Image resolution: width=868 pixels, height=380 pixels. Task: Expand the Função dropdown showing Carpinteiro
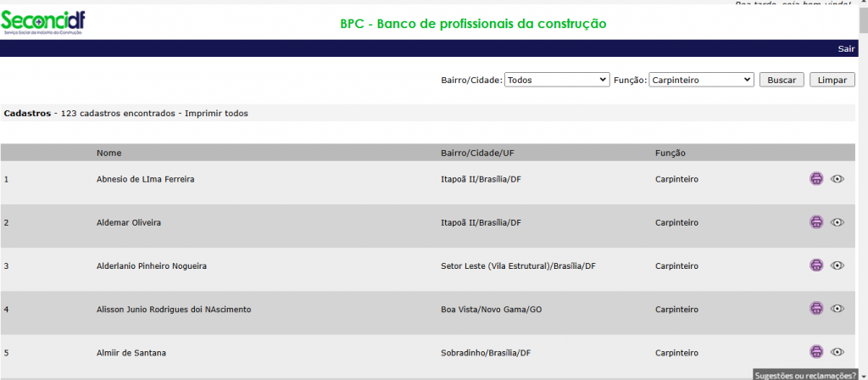[x=701, y=80]
